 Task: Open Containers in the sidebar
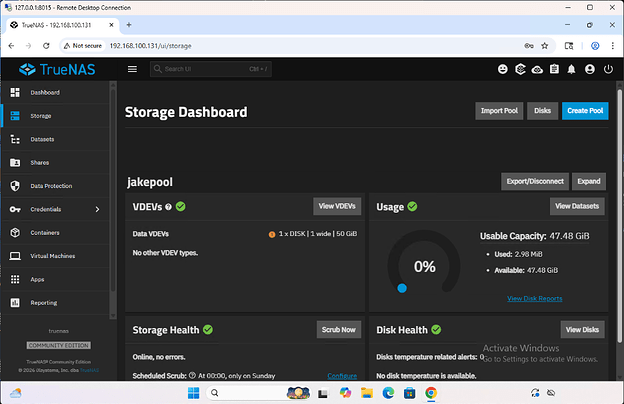click(56, 232)
